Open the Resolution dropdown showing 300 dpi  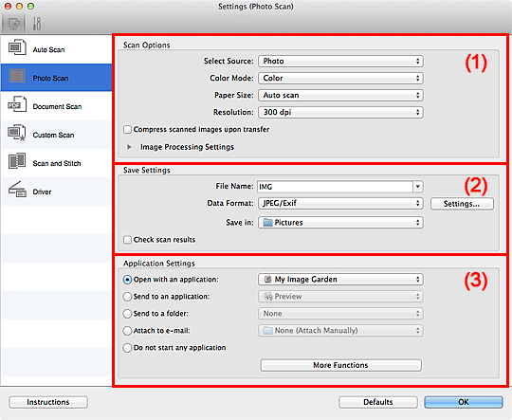point(340,112)
